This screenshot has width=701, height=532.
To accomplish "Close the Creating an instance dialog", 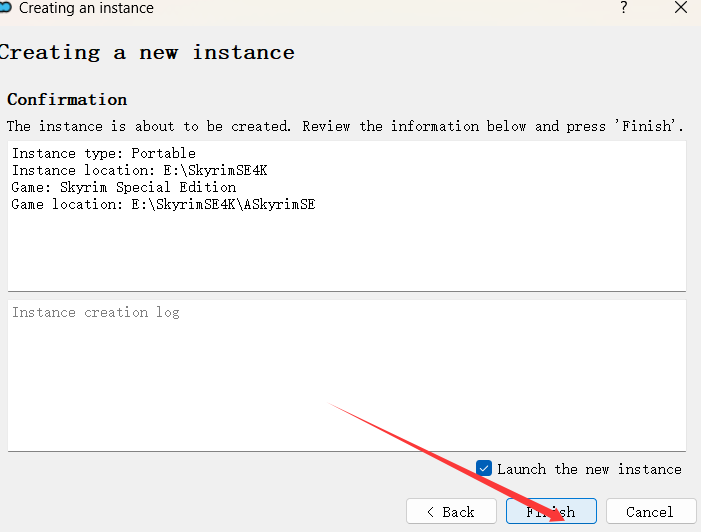I will (x=681, y=8).
